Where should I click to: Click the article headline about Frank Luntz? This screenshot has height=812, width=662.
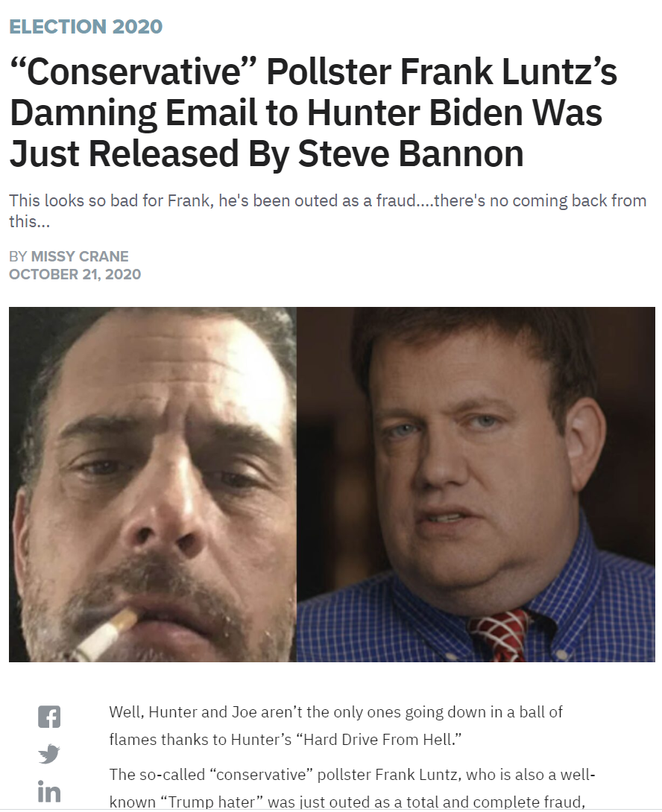[x=314, y=112]
